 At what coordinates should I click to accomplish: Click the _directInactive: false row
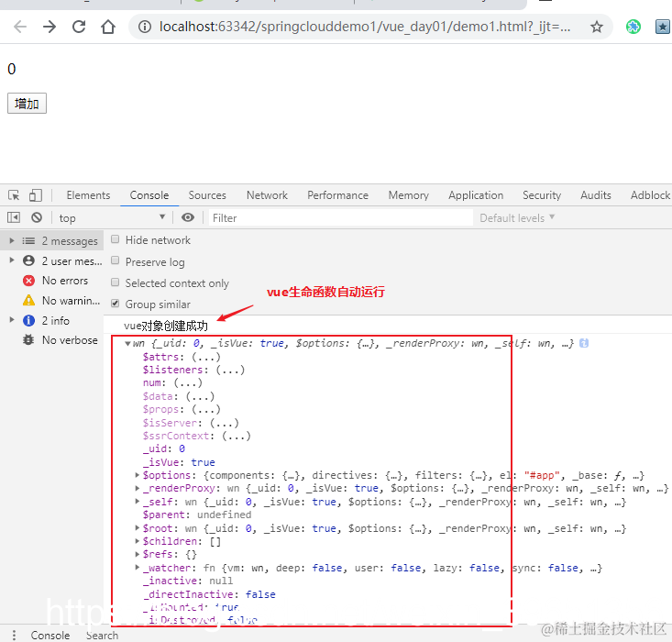click(209, 594)
